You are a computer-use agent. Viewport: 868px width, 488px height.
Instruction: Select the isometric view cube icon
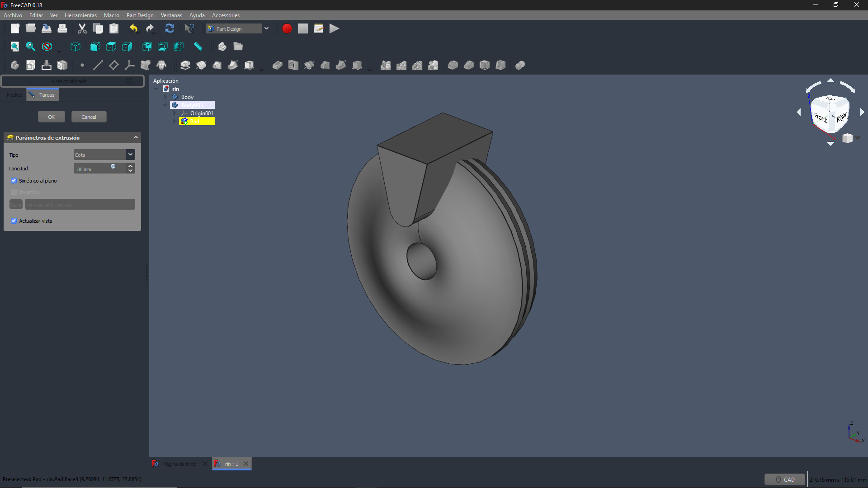(75, 47)
